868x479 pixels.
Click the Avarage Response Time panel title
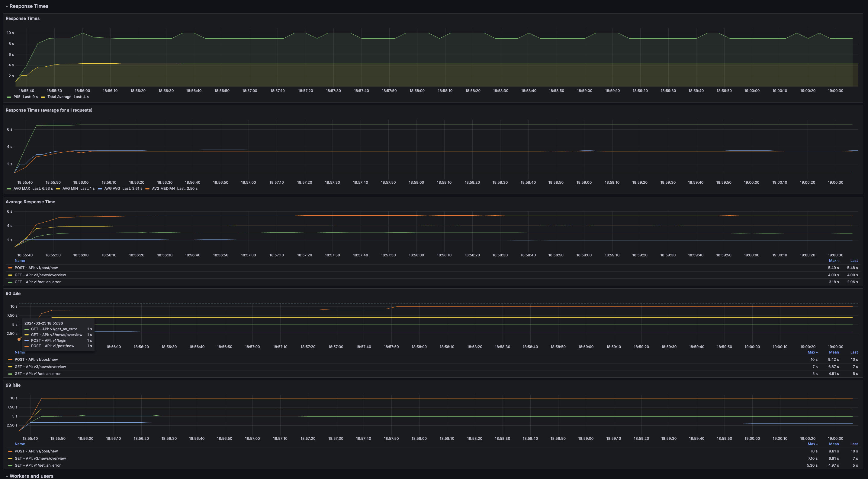coord(30,201)
